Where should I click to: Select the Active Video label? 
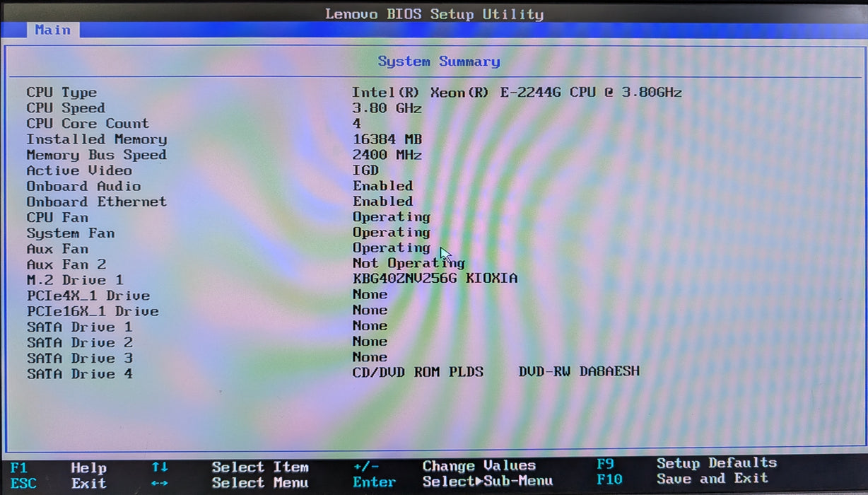79,170
